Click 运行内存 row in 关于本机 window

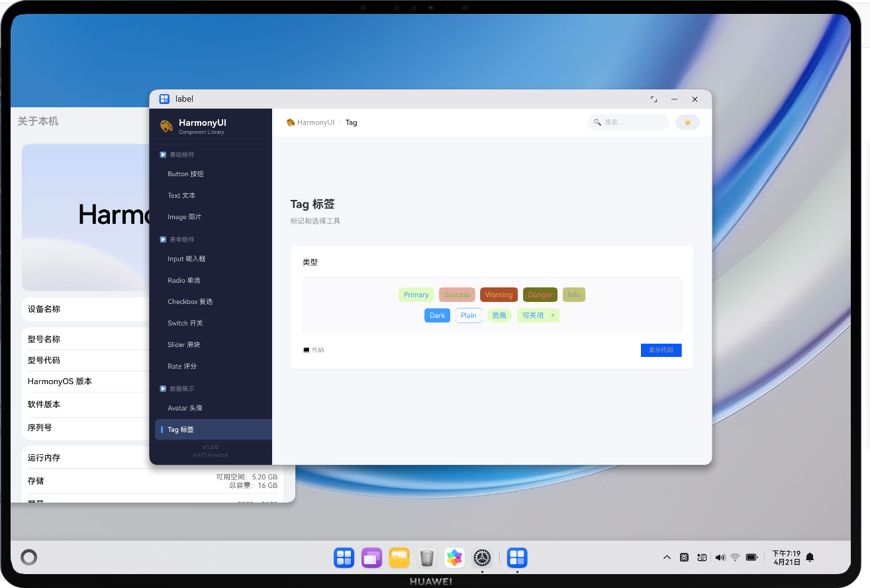tap(86, 457)
